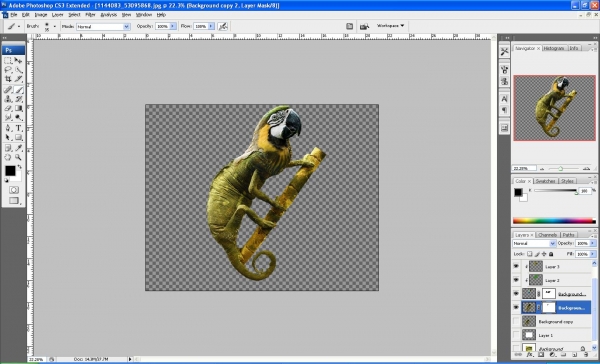Select the Notes tool
The width and height of the screenshot is (600, 364).
8,148
